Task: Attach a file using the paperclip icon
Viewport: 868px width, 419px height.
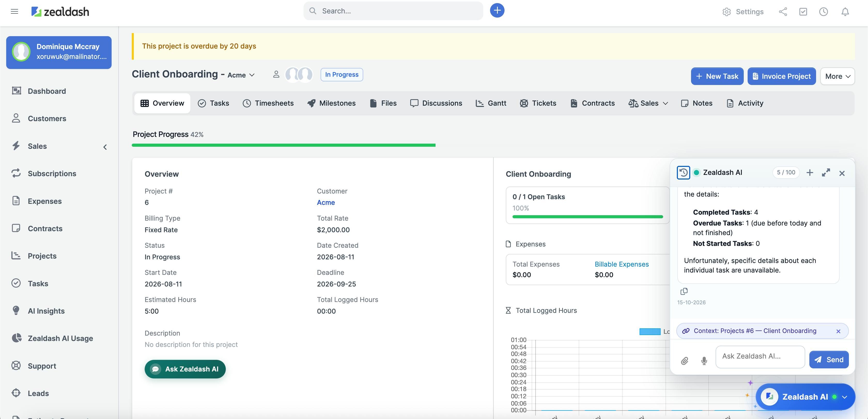Action: click(684, 361)
